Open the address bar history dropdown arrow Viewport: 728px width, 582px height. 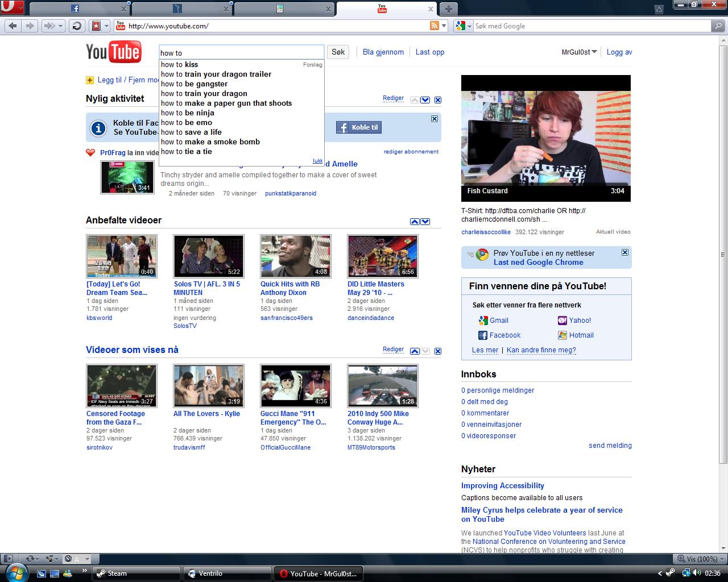[x=444, y=26]
